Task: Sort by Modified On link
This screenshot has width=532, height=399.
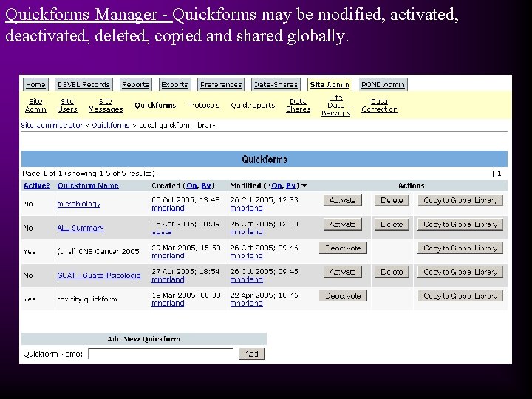Action: [x=276, y=185]
